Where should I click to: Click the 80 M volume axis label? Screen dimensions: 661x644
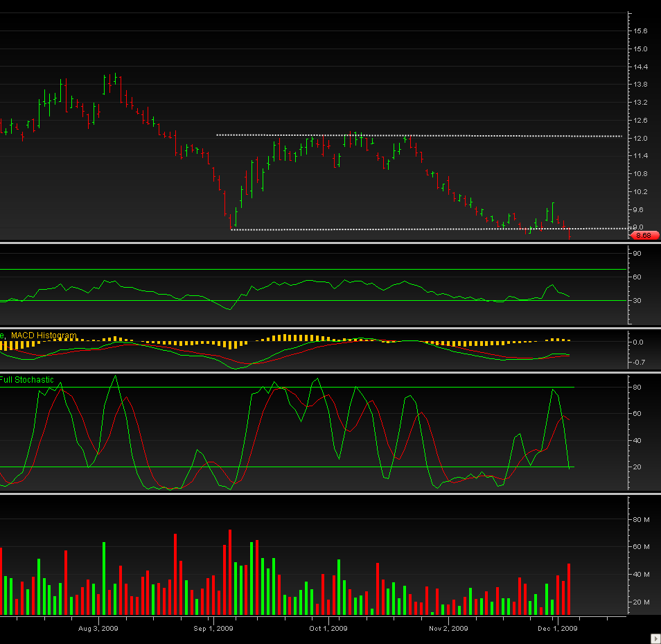coord(641,520)
